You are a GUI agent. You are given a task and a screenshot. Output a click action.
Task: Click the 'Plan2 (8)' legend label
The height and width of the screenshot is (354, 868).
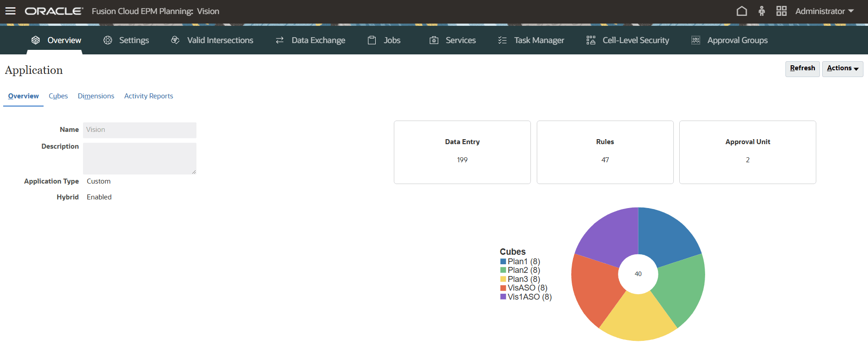click(524, 270)
